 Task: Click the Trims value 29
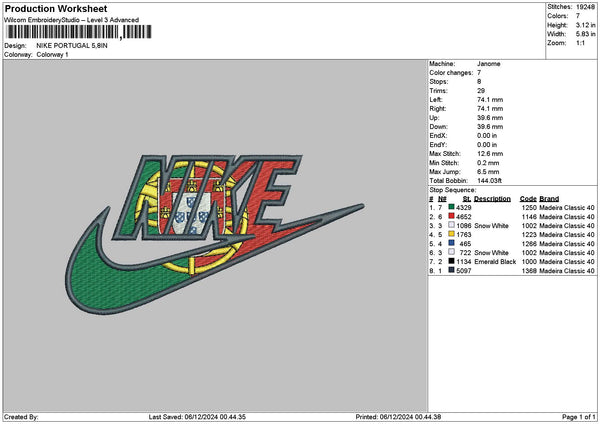click(481, 91)
